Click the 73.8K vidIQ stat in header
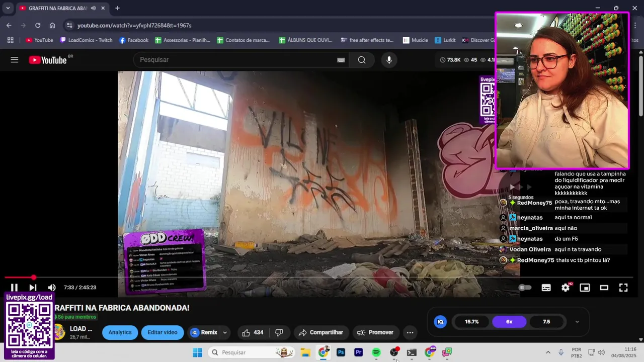 (450, 60)
